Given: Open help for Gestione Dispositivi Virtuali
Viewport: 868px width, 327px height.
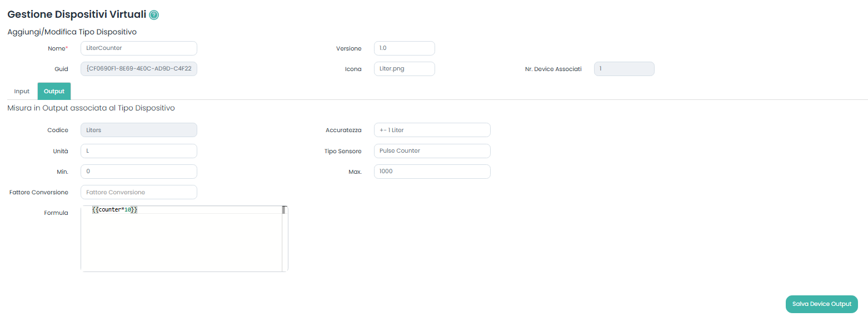Looking at the screenshot, I should [x=154, y=15].
